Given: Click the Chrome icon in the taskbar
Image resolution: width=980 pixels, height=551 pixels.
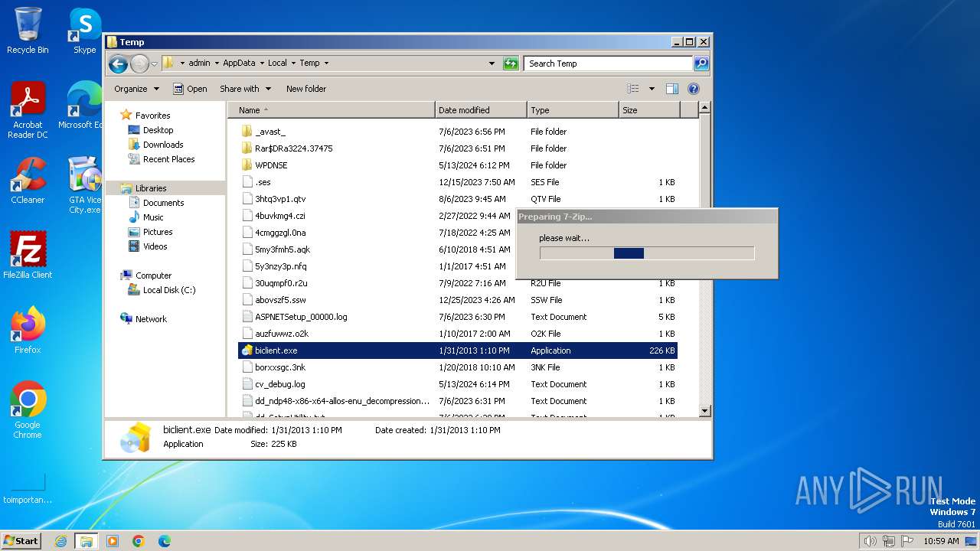Looking at the screenshot, I should [x=139, y=541].
